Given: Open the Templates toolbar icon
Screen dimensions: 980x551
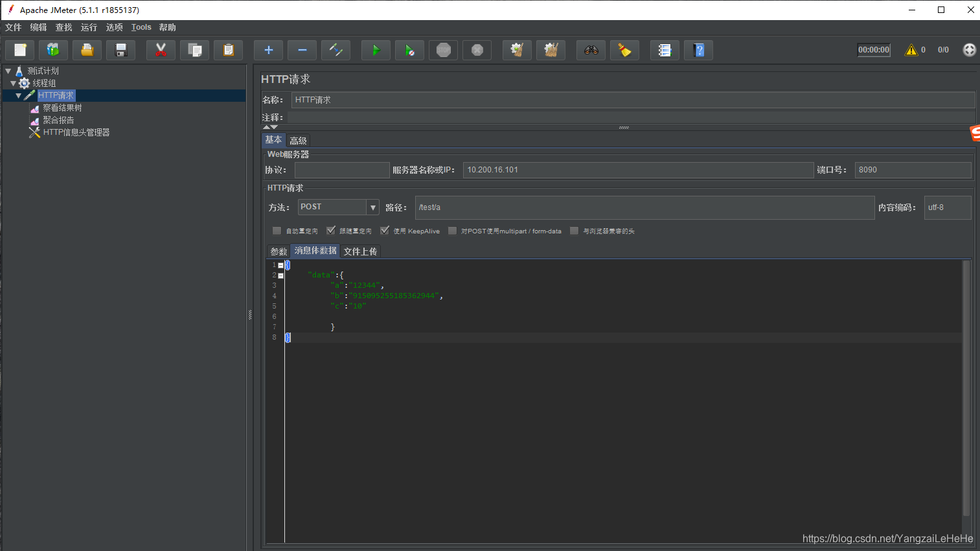Looking at the screenshot, I should pyautogui.click(x=53, y=50).
